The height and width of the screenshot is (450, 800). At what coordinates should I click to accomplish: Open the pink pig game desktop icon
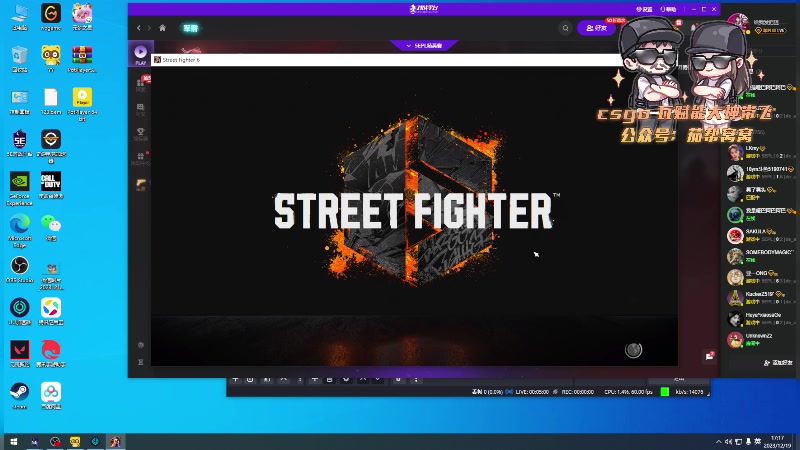click(82, 17)
